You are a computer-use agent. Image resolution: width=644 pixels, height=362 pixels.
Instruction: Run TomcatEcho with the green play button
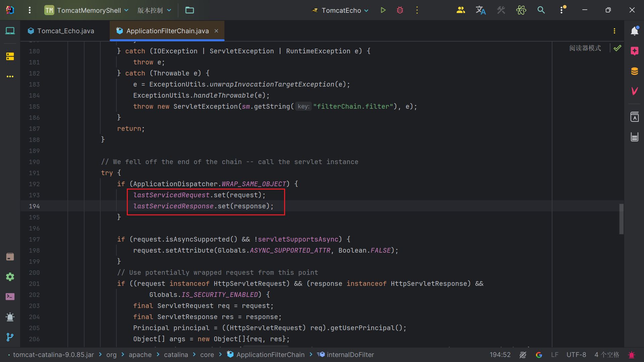coord(383,10)
